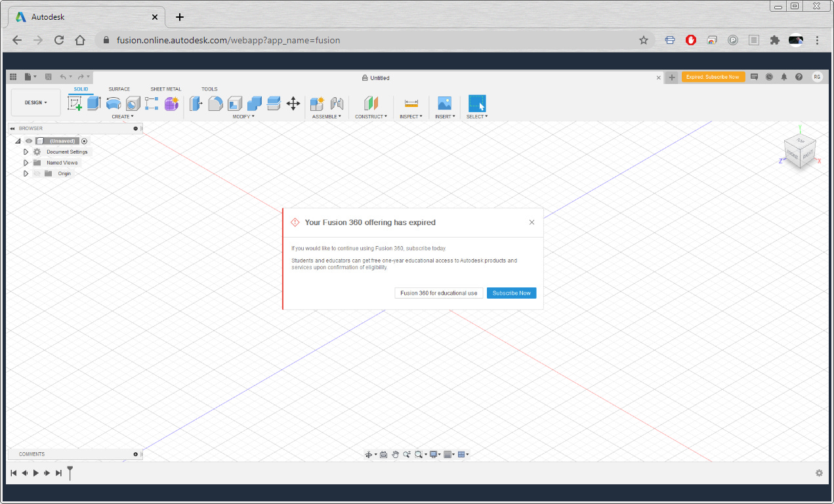Screen dimensions: 834x504
Task: Switch to the SURFACE tab
Action: (x=119, y=89)
